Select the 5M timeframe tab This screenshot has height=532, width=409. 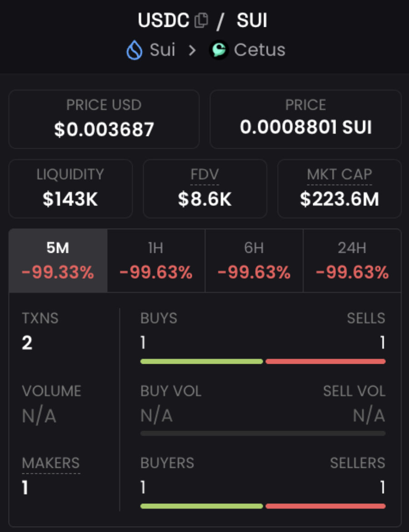58,261
